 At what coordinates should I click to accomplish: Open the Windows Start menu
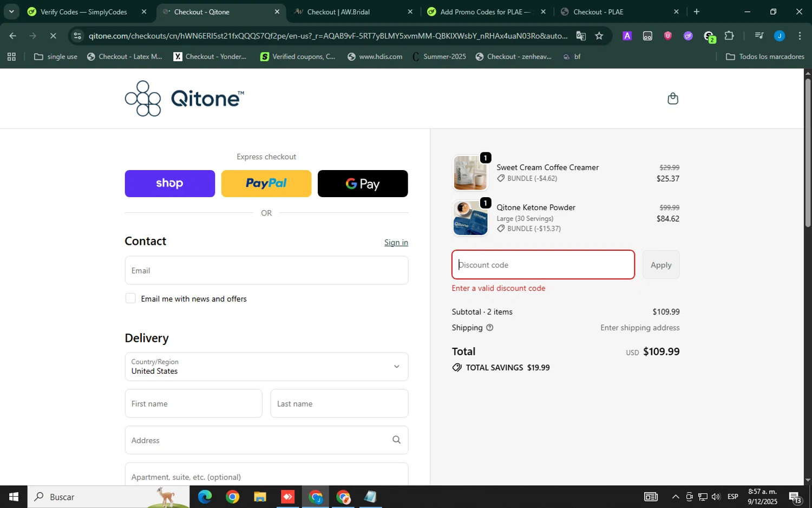[14, 497]
